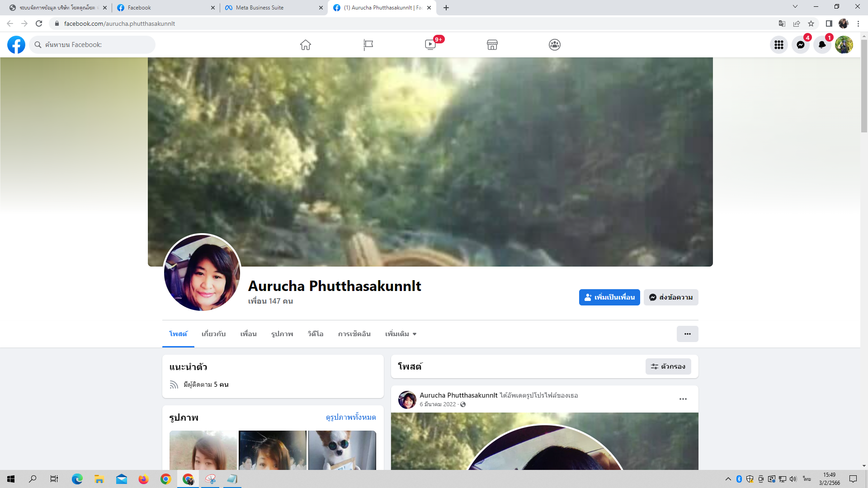Click the เพิ่มเป็นเพื่อน button
The image size is (868, 488).
(x=609, y=297)
